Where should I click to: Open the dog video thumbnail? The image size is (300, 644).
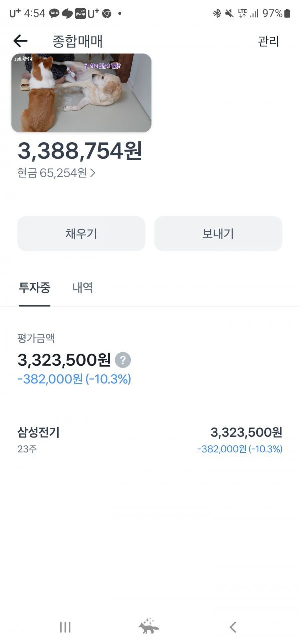point(81,93)
